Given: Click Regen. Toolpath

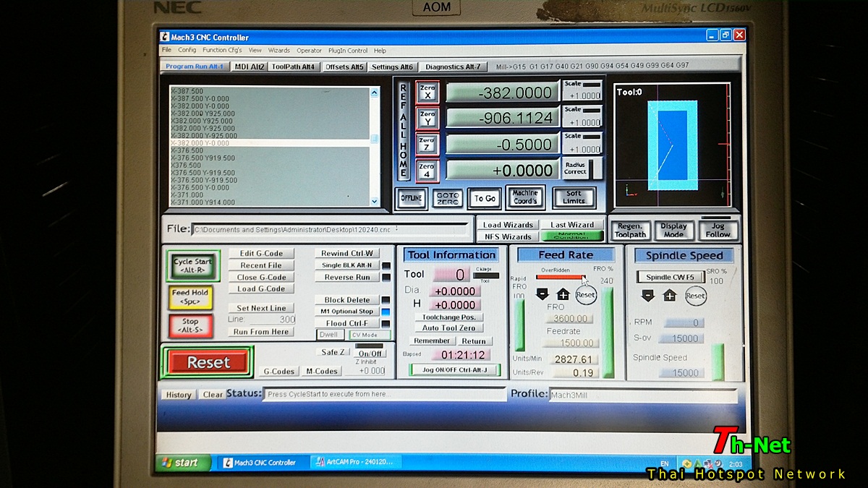Looking at the screenshot, I should [629, 230].
